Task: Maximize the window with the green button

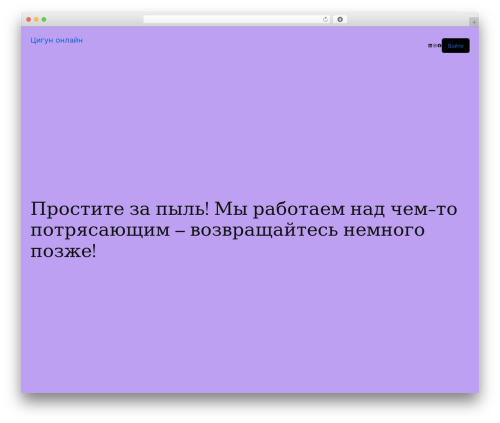Action: [x=44, y=20]
